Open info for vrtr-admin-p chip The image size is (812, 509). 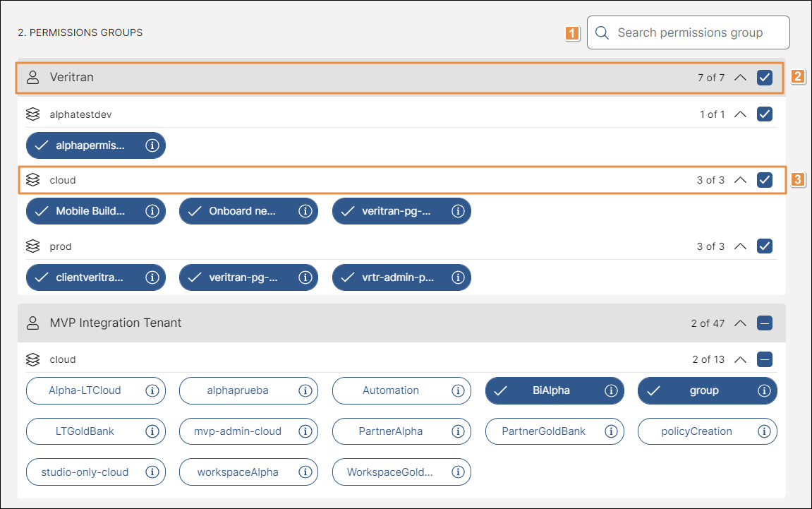(458, 277)
